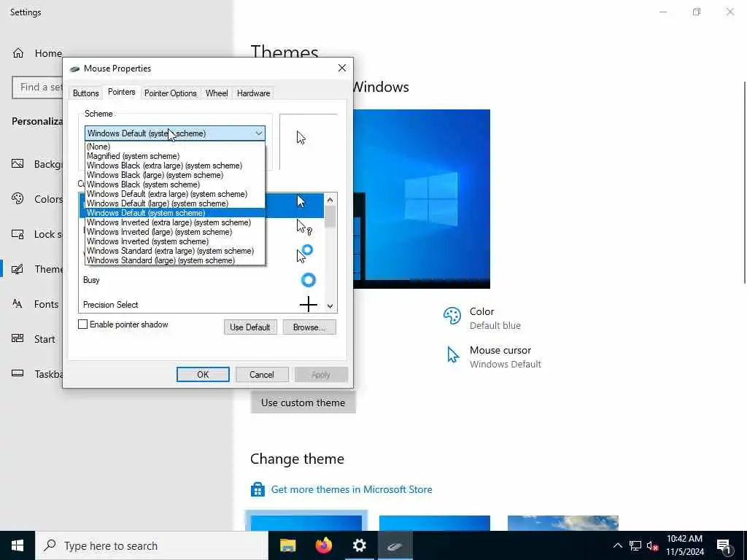Screen dimensions: 747x560
Task: Click the Mouse Properties title bar icon
Action: click(74, 69)
